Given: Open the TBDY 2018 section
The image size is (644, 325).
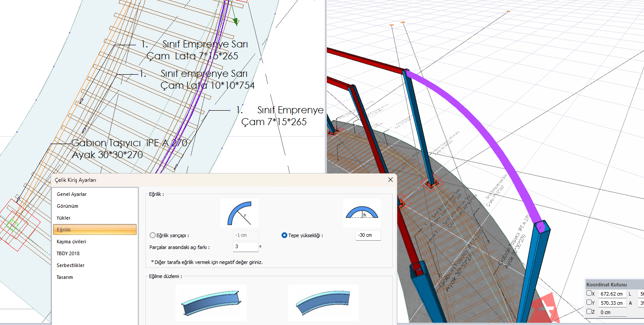Looking at the screenshot, I should 68,253.
